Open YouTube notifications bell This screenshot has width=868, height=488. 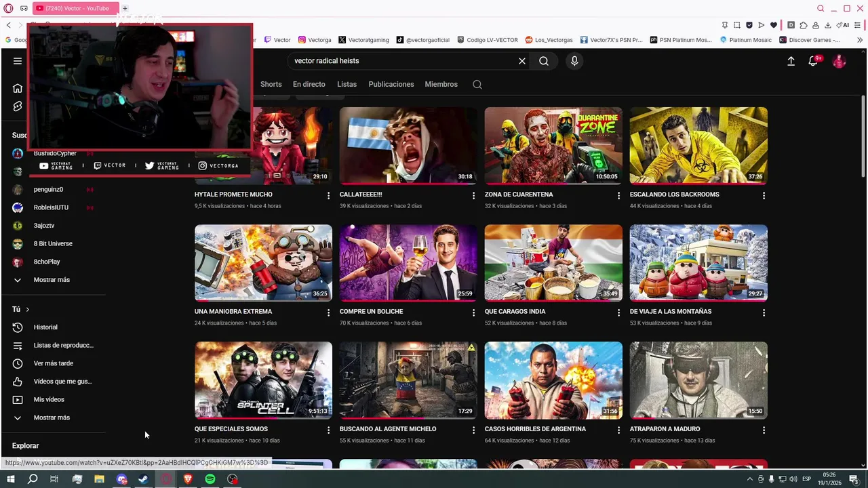coord(813,61)
